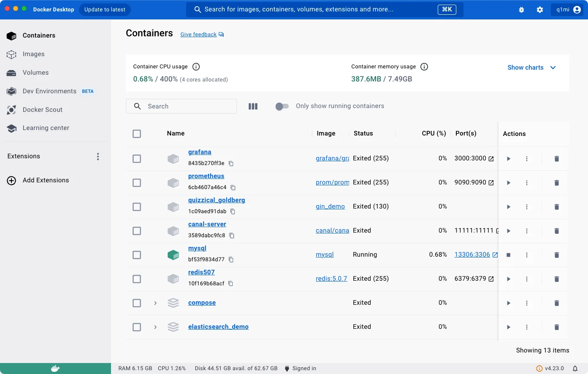Click the Give feedback link

[198, 34]
